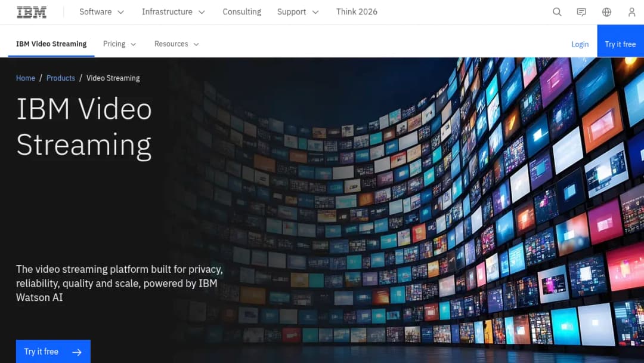Click arrow icon in hero Try it free button
Image resolution: width=644 pixels, height=363 pixels.
coord(77,352)
